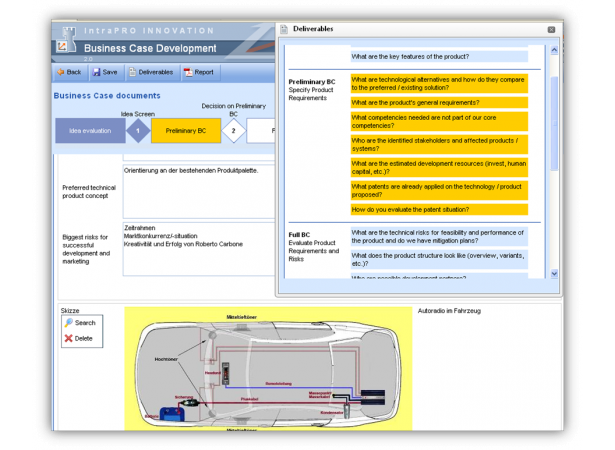
Task: Open the core competencies question
Action: [x=439, y=122]
